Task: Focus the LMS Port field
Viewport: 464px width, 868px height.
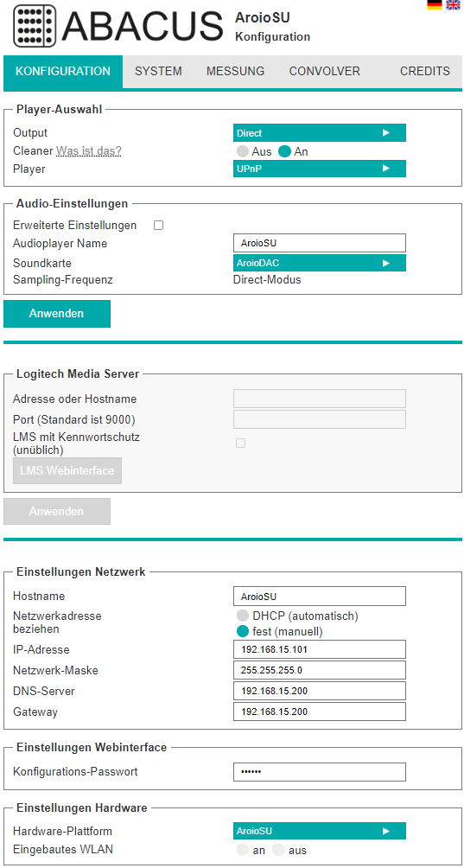Action: pos(320,419)
